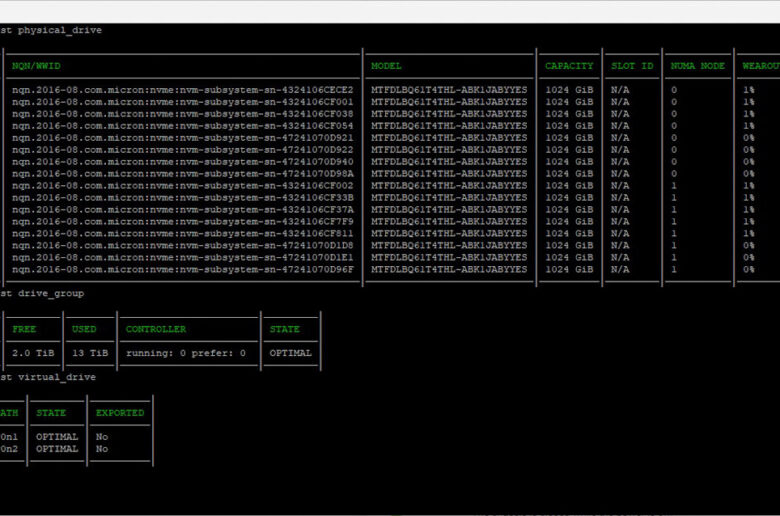Click the 2.0 TiB free space value
This screenshot has width=780, height=516.
point(32,353)
